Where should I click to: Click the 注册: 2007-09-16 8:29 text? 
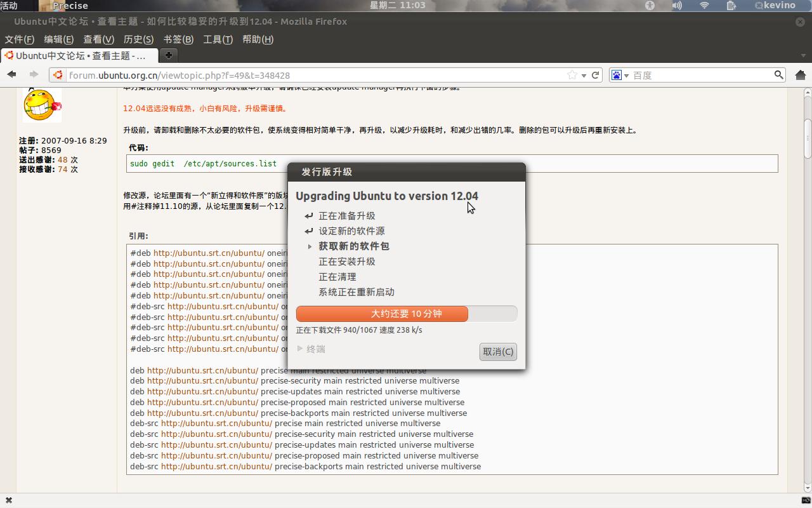pyautogui.click(x=63, y=141)
